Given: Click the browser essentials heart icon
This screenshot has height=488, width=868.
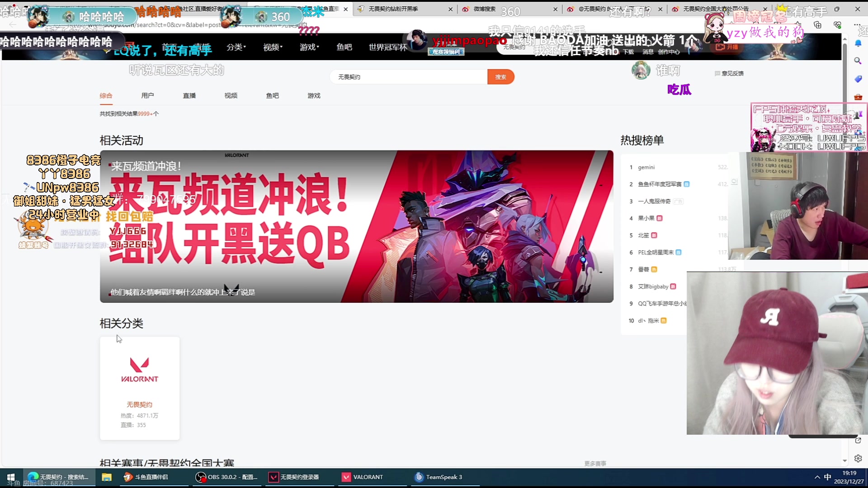Looking at the screenshot, I should (x=838, y=25).
